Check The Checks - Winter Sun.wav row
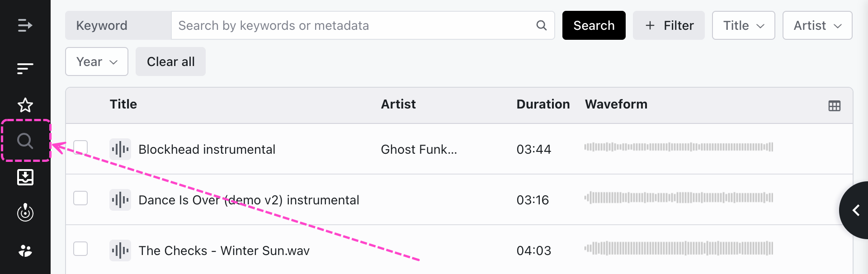868x274 pixels. click(80, 249)
